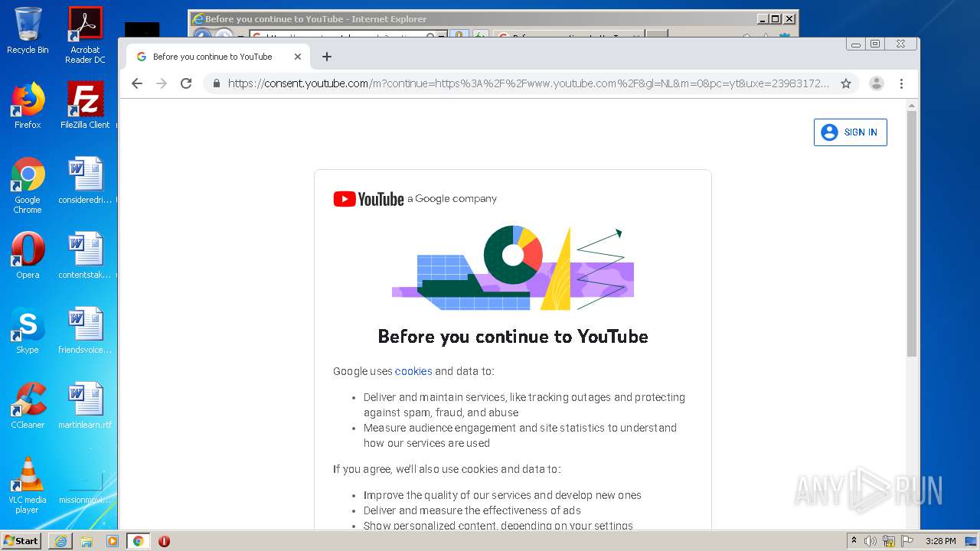Open the contentstak... Word document
This screenshot has width=980, height=551.
(x=85, y=256)
